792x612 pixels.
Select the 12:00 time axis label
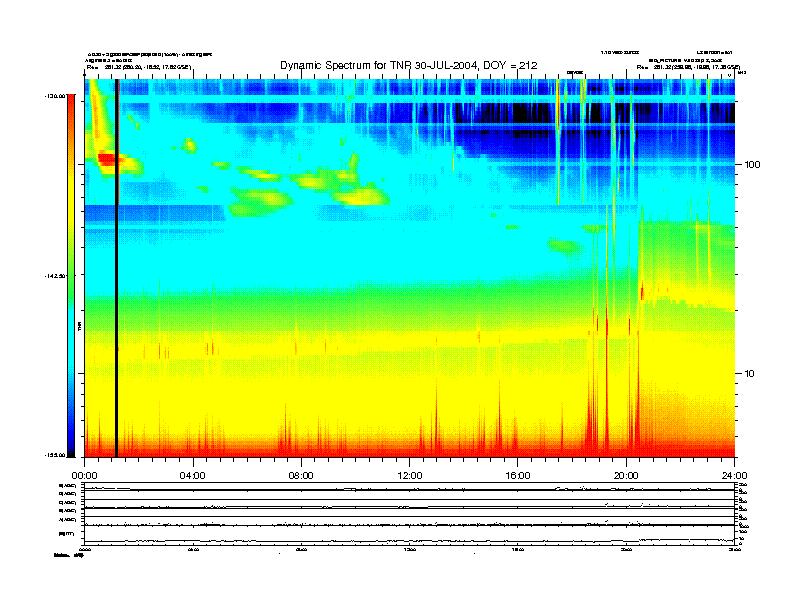[x=410, y=476]
